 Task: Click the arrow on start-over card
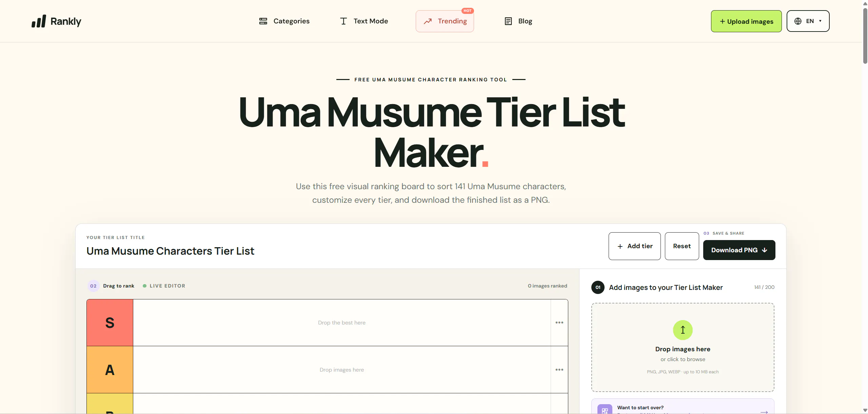pos(764,412)
